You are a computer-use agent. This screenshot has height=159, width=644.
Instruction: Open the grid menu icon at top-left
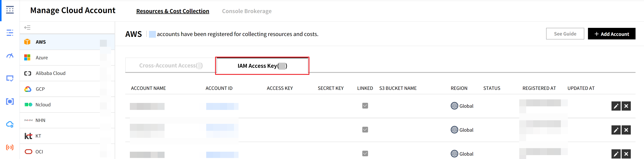10,10
